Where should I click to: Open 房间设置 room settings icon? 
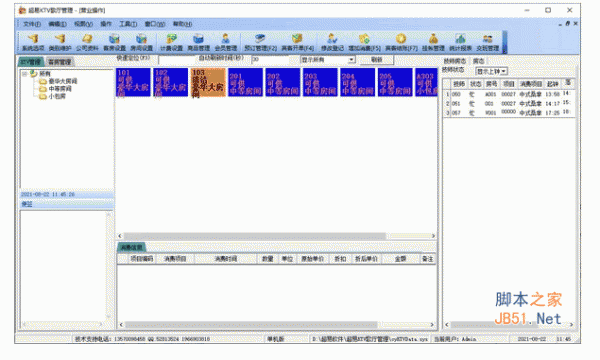point(142,42)
